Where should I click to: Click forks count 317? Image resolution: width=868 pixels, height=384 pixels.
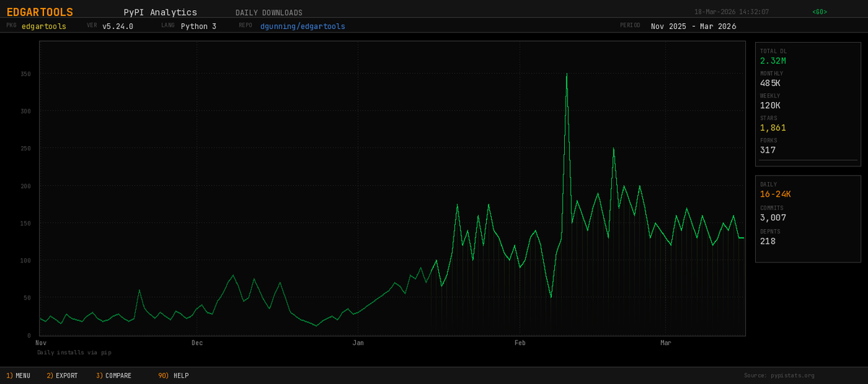[767, 150]
